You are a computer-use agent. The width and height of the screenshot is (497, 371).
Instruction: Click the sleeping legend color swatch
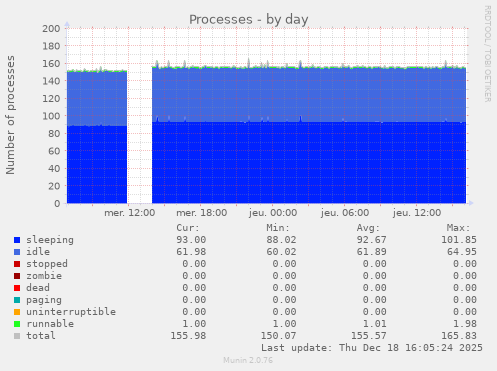point(17,240)
